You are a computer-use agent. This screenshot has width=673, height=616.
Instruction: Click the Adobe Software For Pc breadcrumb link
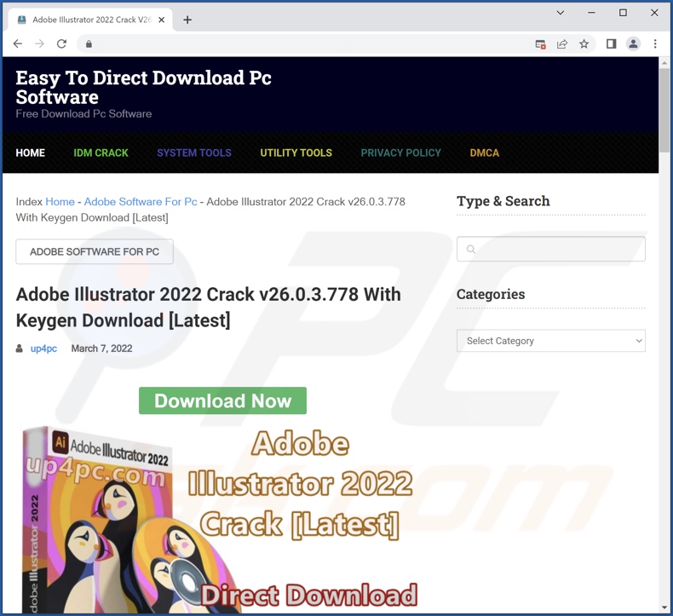point(141,202)
